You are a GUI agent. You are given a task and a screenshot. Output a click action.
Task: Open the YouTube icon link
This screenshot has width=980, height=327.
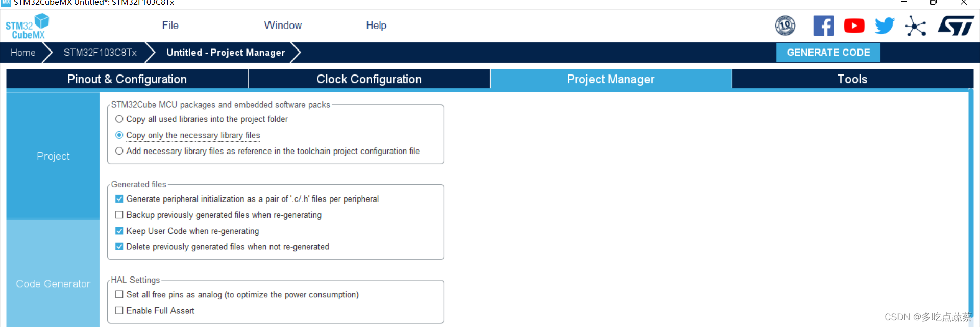854,26
